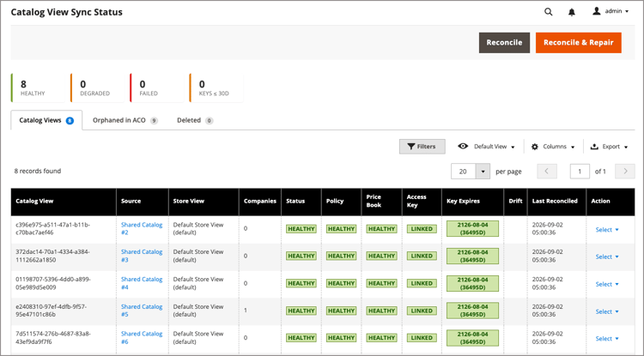The height and width of the screenshot is (356, 644).
Task: Expand the Export dropdown arrow
Action: click(626, 147)
